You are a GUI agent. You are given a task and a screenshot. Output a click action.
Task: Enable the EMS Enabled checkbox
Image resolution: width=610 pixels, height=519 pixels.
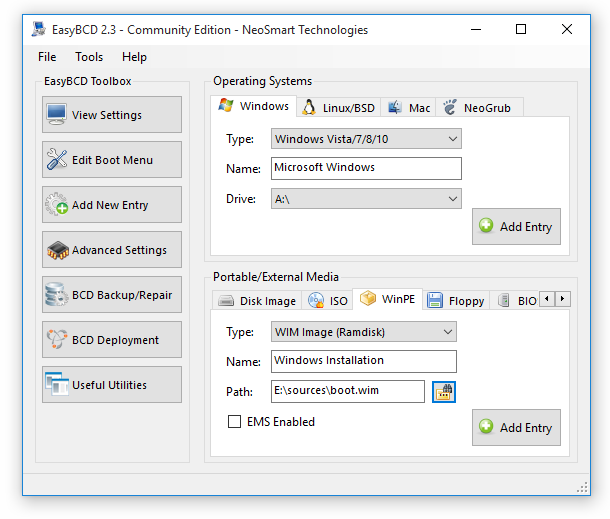tap(234, 421)
